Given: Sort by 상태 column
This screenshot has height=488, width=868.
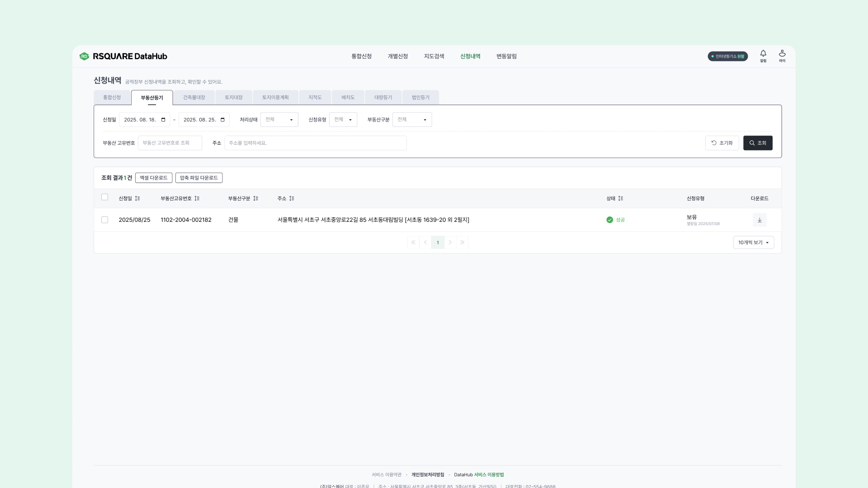Looking at the screenshot, I should (x=621, y=198).
